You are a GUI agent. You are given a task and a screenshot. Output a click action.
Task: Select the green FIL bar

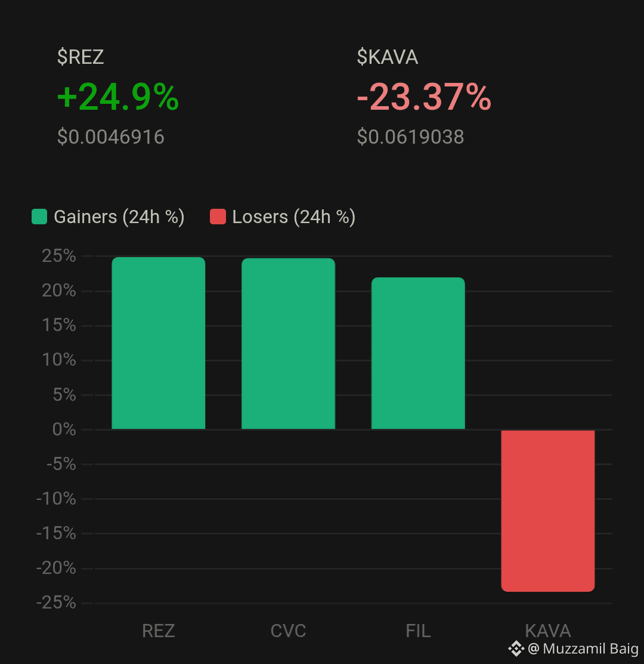tap(418, 353)
